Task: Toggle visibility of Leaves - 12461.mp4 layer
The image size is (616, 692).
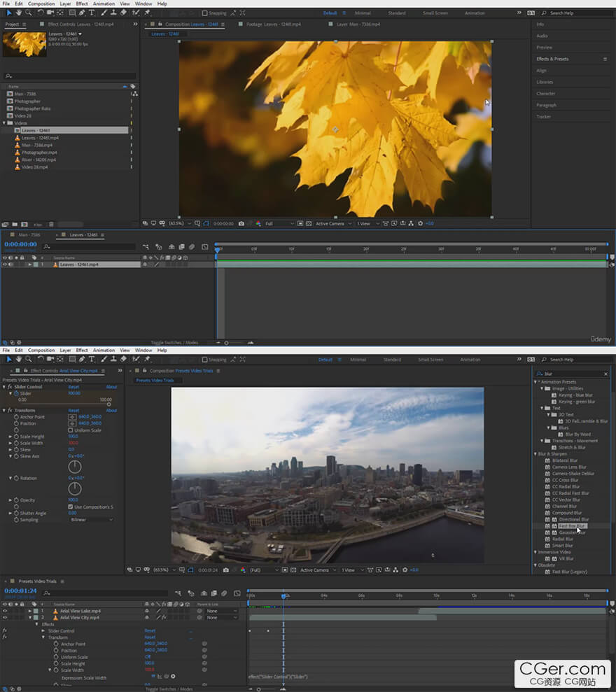Action: [5, 264]
